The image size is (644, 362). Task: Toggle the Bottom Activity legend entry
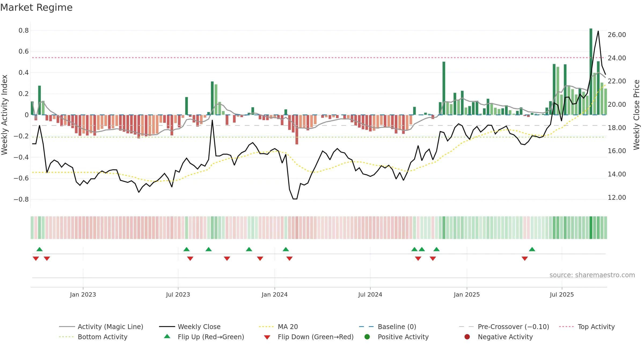pyautogui.click(x=93, y=337)
